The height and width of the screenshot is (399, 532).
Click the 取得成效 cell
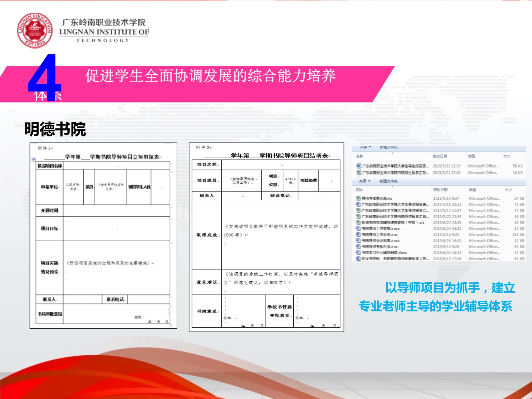207,235
